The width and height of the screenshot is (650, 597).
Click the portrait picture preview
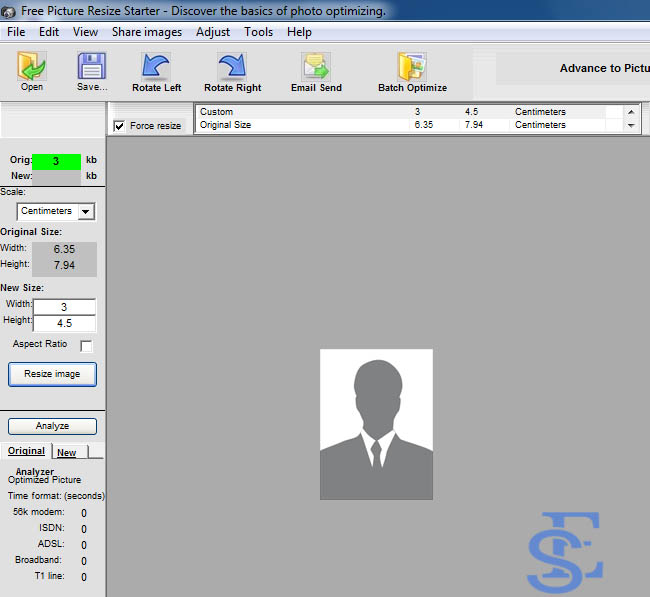click(x=376, y=424)
